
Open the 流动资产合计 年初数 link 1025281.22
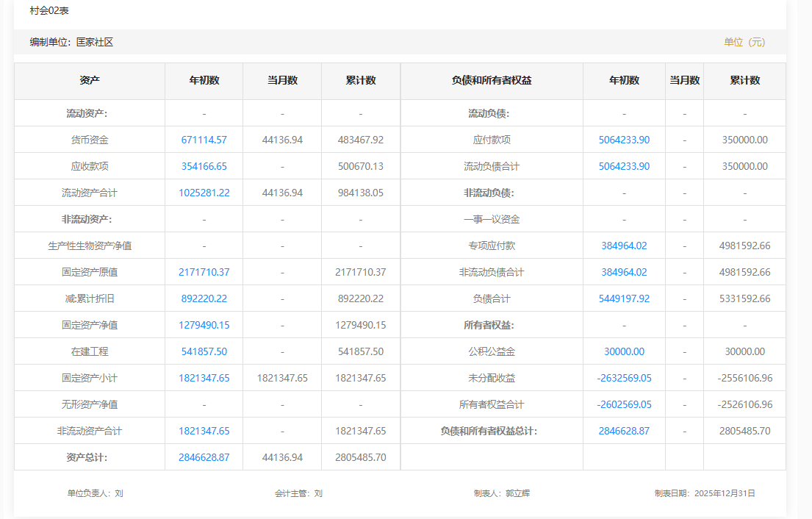click(204, 193)
